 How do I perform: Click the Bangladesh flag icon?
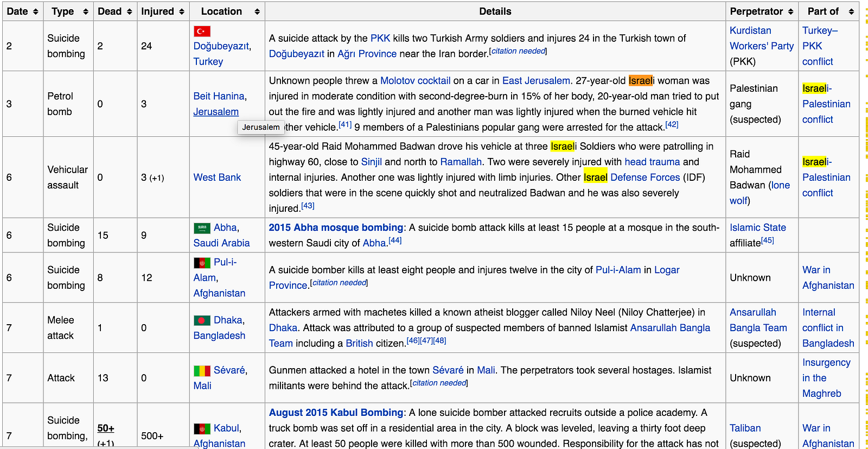click(202, 321)
